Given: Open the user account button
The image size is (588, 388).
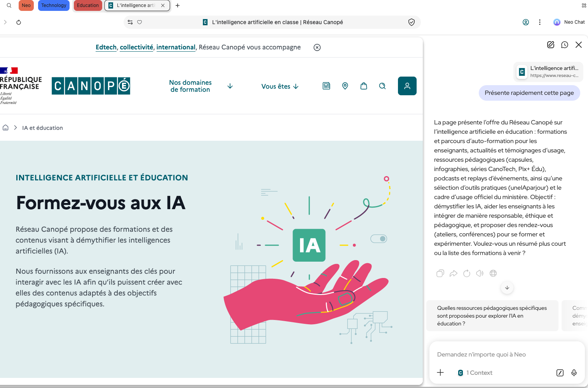Looking at the screenshot, I should click(407, 86).
